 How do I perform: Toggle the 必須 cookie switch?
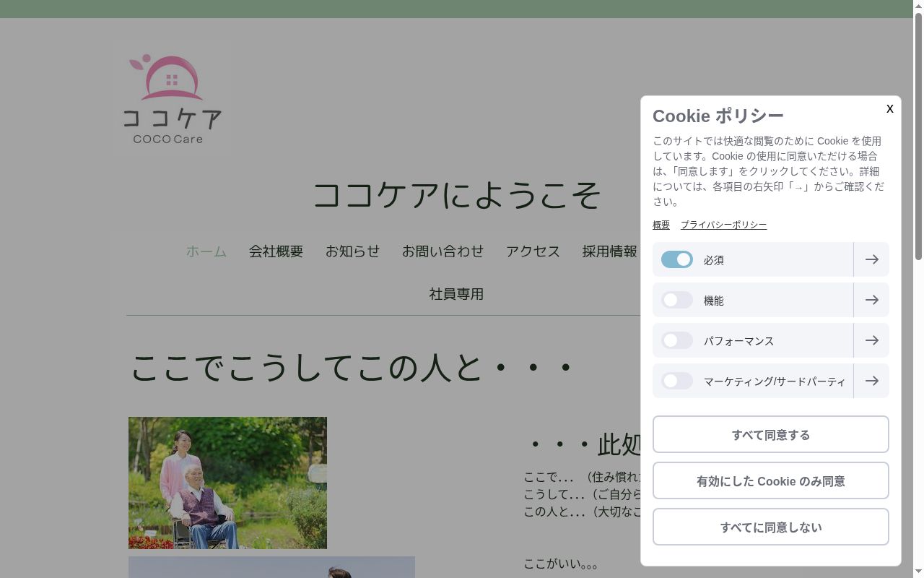[x=677, y=259]
